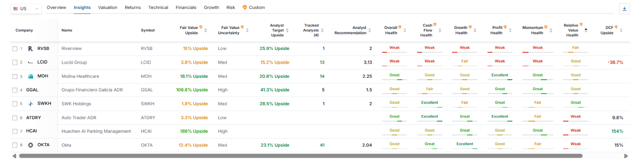Click pro badge beside Fair Value Upside

click(201, 27)
